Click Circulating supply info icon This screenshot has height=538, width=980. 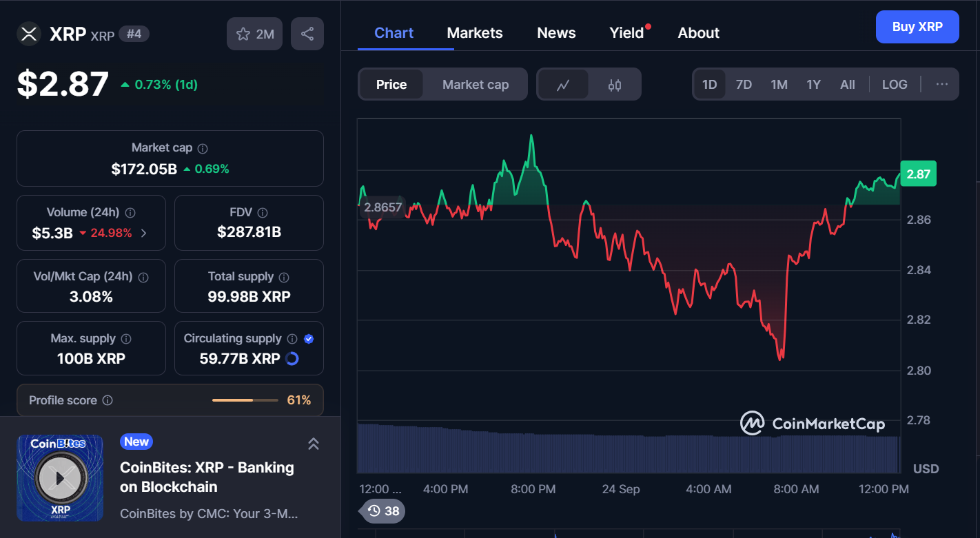pos(292,339)
